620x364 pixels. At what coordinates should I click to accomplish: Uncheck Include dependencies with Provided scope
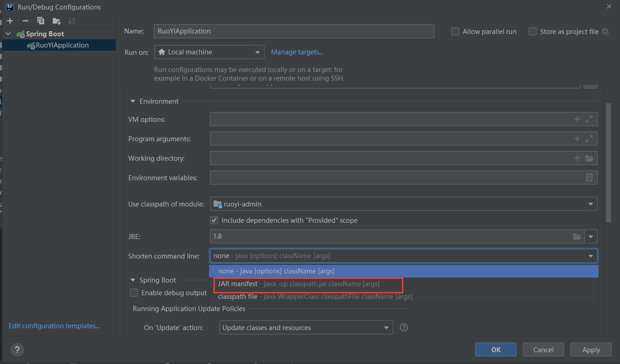(214, 220)
